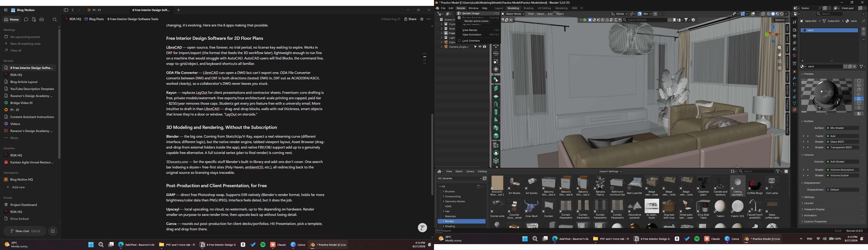Enable wireframe viewport shading
The height and width of the screenshot is (250, 868).
pyautogui.click(x=769, y=14)
